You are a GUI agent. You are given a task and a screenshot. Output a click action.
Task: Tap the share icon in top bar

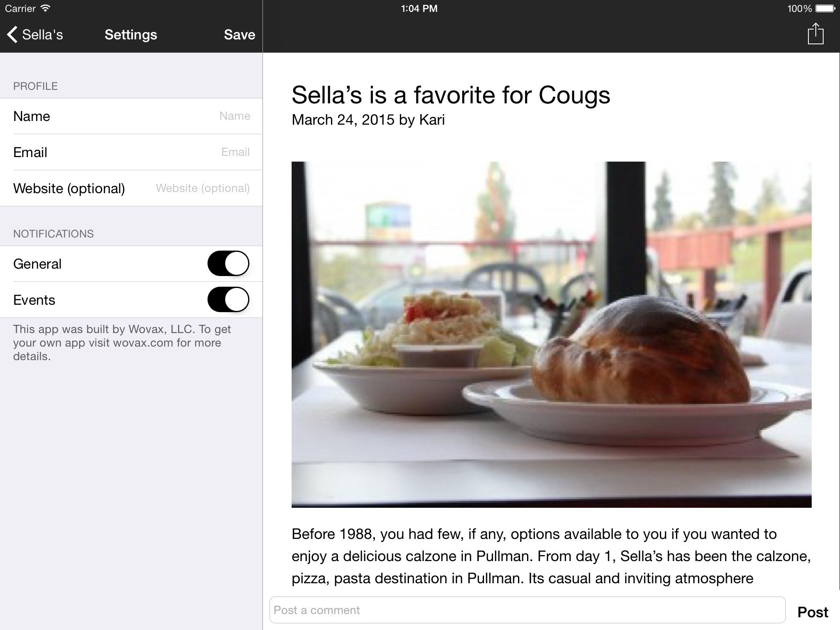(x=815, y=34)
